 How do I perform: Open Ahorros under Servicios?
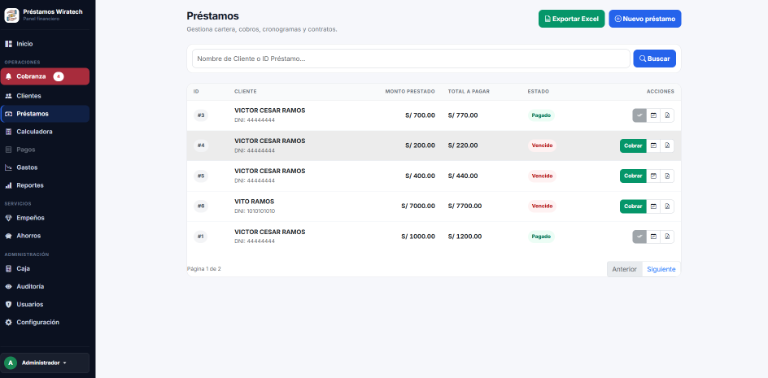(45, 236)
